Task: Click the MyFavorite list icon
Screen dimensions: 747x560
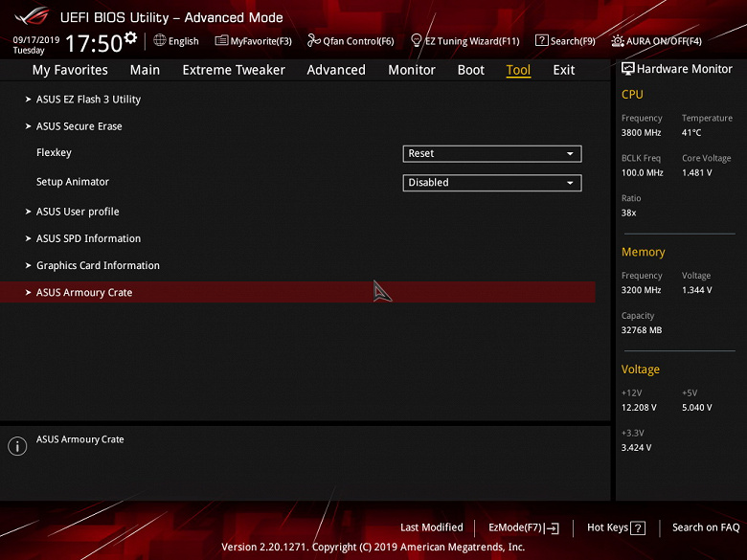Action: 221,40
